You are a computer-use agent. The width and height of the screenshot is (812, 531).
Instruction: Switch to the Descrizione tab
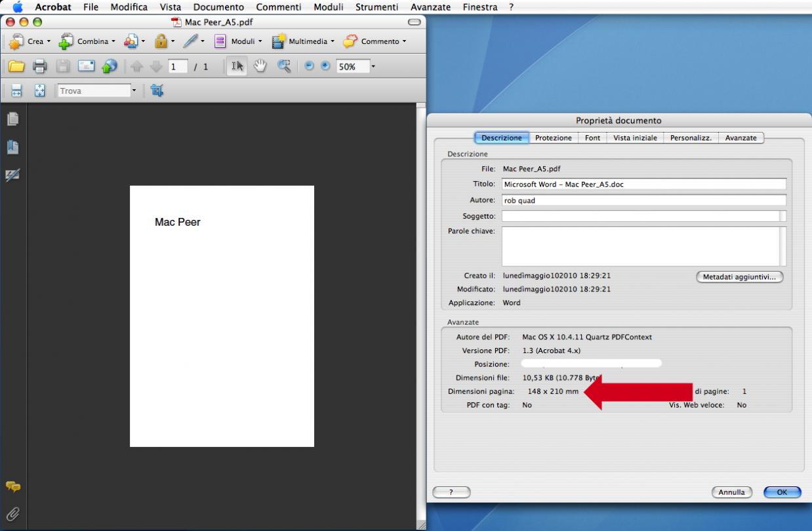501,138
